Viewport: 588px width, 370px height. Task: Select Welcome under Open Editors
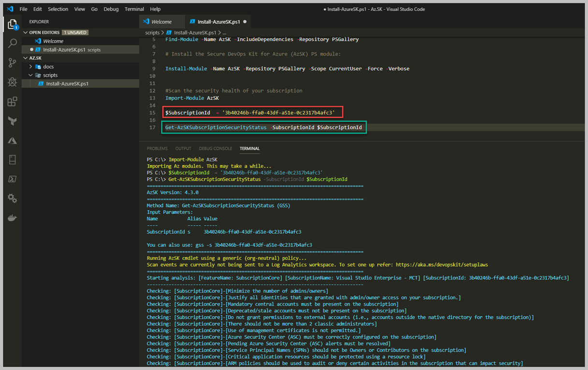[81, 41]
